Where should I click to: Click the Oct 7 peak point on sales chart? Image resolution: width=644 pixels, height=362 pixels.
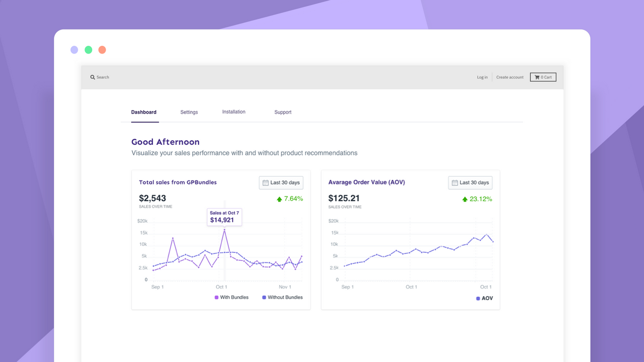click(224, 230)
